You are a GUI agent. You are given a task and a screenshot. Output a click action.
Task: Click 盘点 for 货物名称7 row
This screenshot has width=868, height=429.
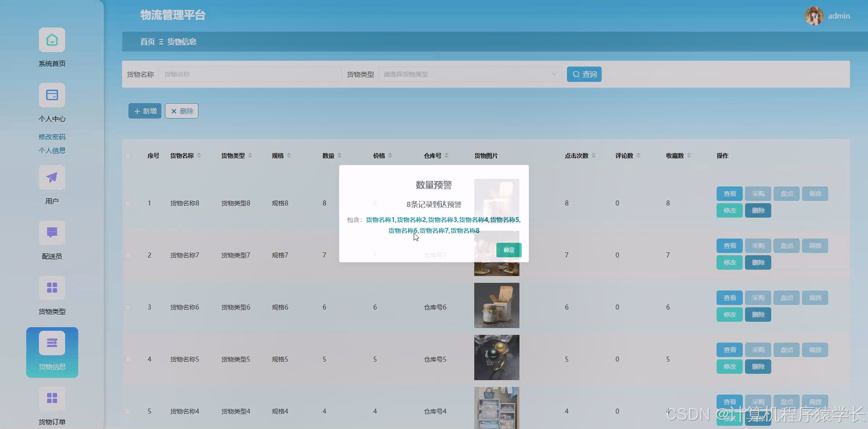[787, 246]
